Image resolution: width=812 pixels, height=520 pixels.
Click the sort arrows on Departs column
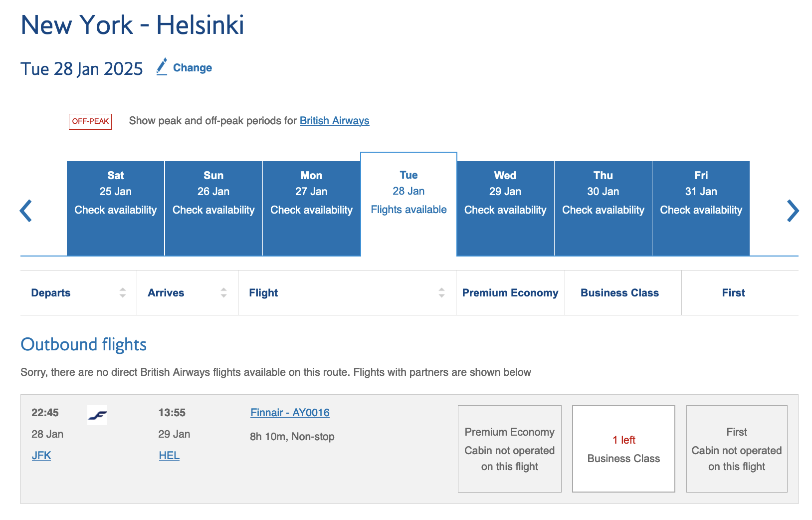tap(122, 293)
